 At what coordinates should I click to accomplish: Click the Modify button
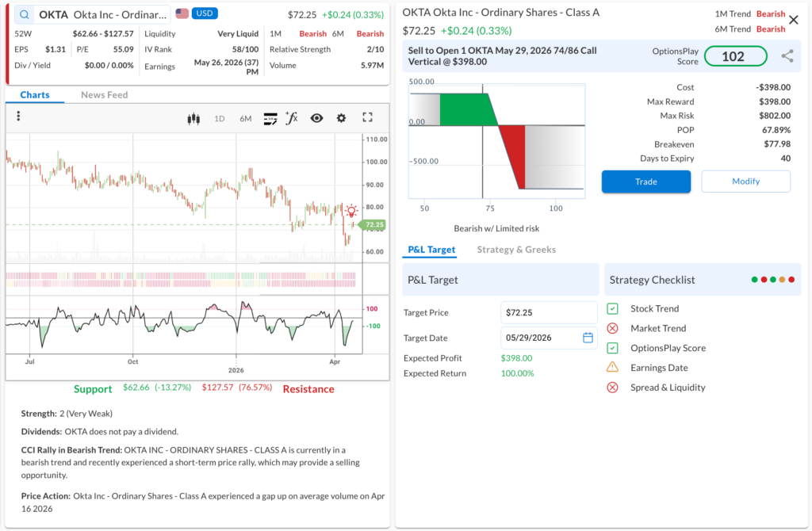pyautogui.click(x=745, y=181)
